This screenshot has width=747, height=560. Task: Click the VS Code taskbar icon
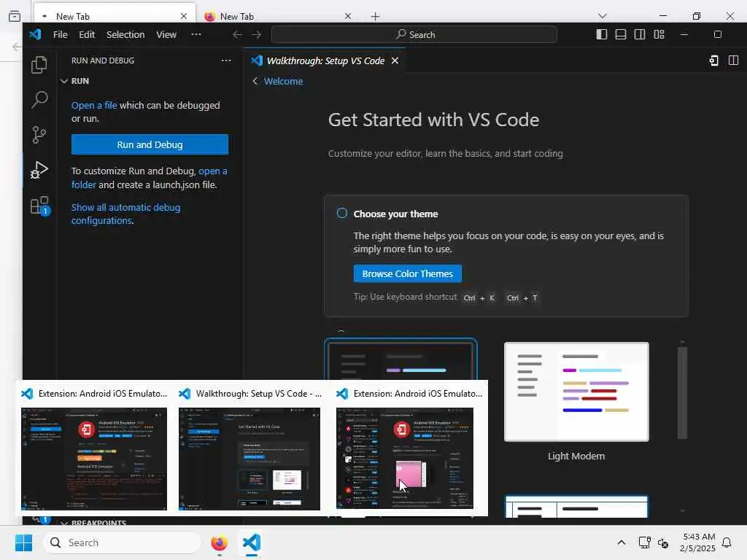(252, 542)
